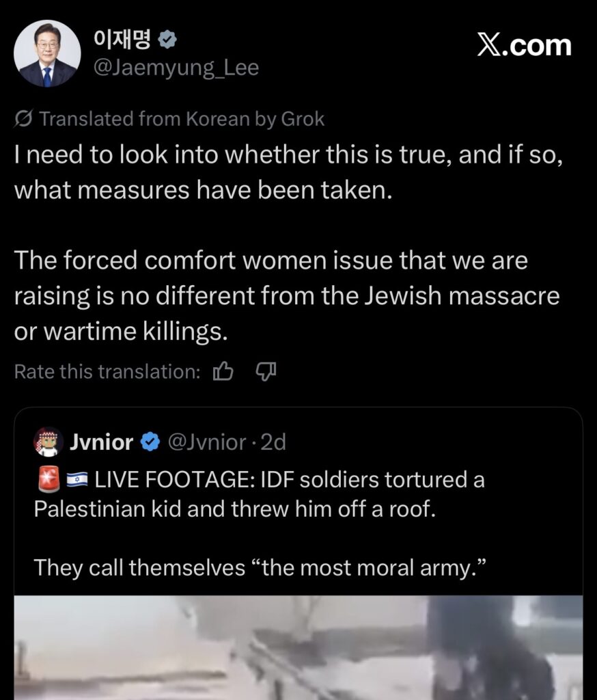Click the "2d" timestamp on quoted post
This screenshot has width=597, height=700.
[x=273, y=442]
